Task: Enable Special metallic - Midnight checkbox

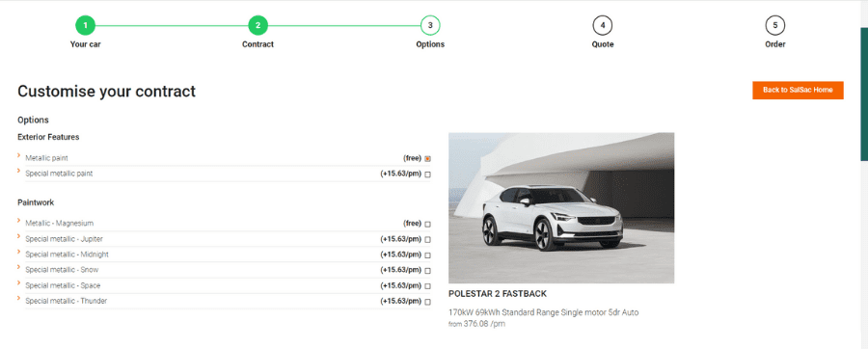Action: [x=428, y=255]
